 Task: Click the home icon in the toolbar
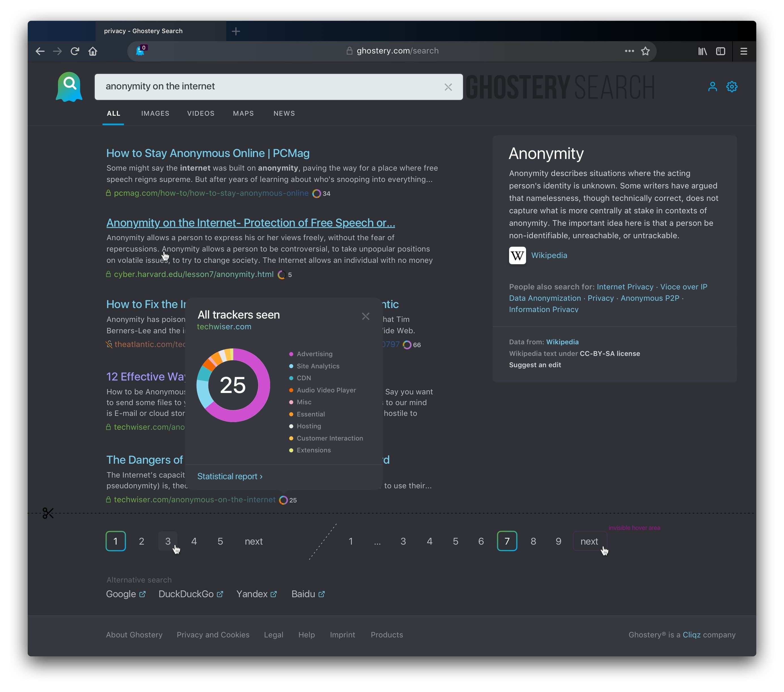(92, 51)
